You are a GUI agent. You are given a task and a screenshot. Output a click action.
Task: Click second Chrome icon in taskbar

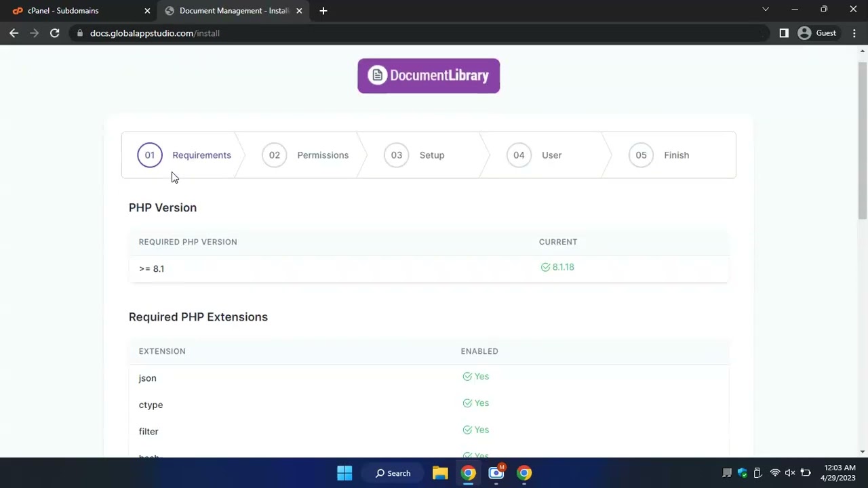[x=524, y=473]
